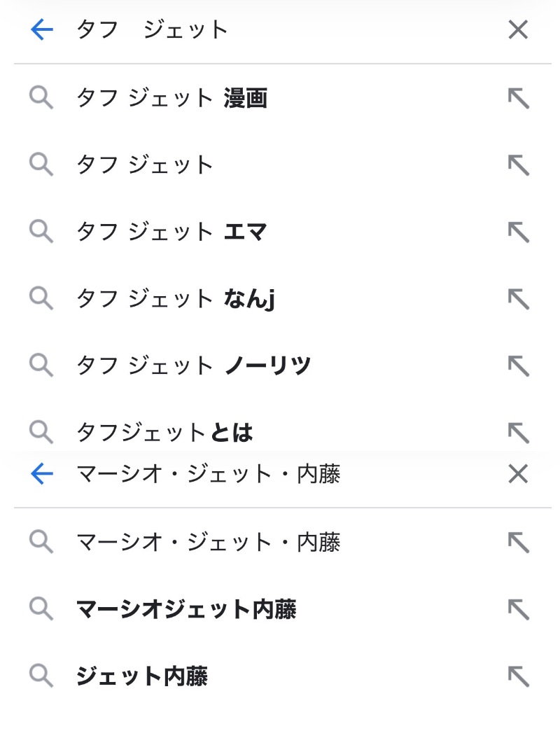The image size is (560, 731).
Task: Focus the マーシオ・ジェット・内藤 search input field
Action: (280, 474)
